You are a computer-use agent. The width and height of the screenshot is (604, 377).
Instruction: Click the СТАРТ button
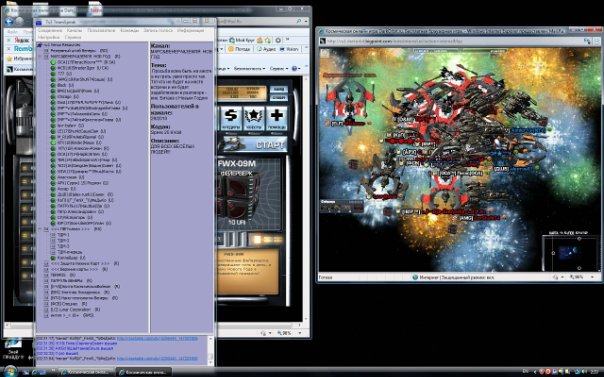[253, 144]
